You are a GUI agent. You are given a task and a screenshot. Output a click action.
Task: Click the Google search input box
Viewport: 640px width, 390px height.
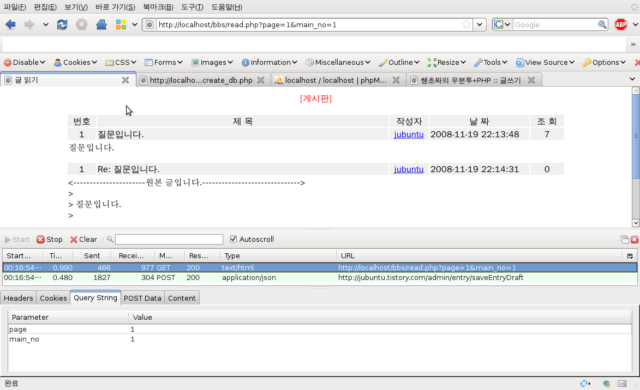[555, 24]
